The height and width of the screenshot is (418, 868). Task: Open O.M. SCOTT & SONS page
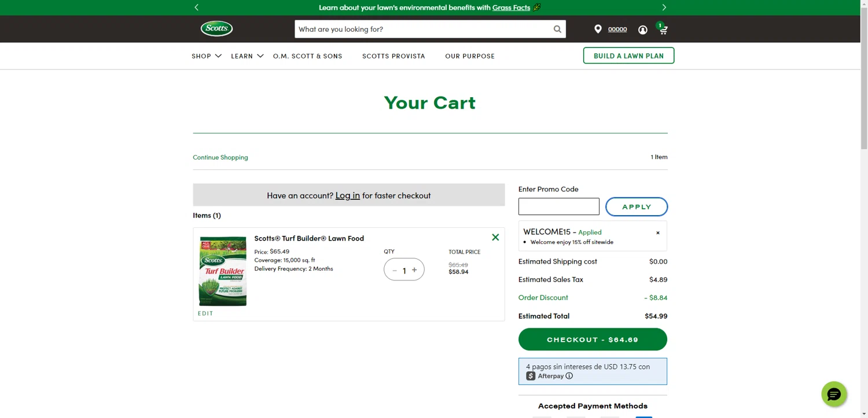308,56
